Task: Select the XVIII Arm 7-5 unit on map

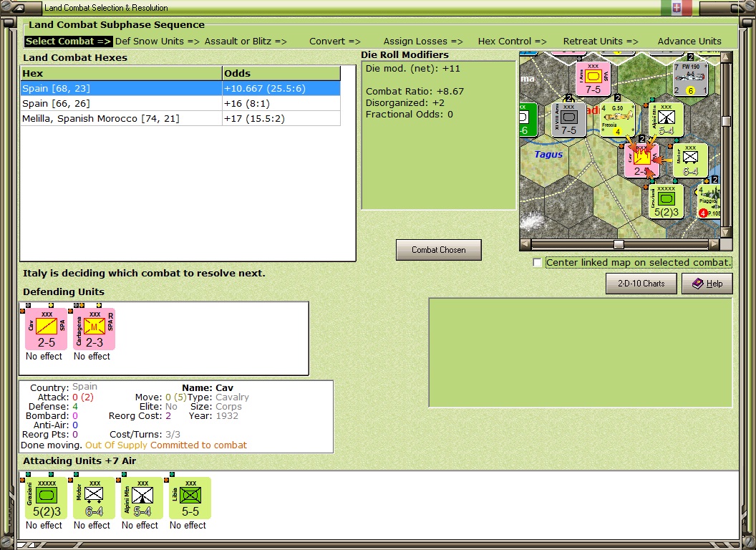Action: (x=569, y=119)
